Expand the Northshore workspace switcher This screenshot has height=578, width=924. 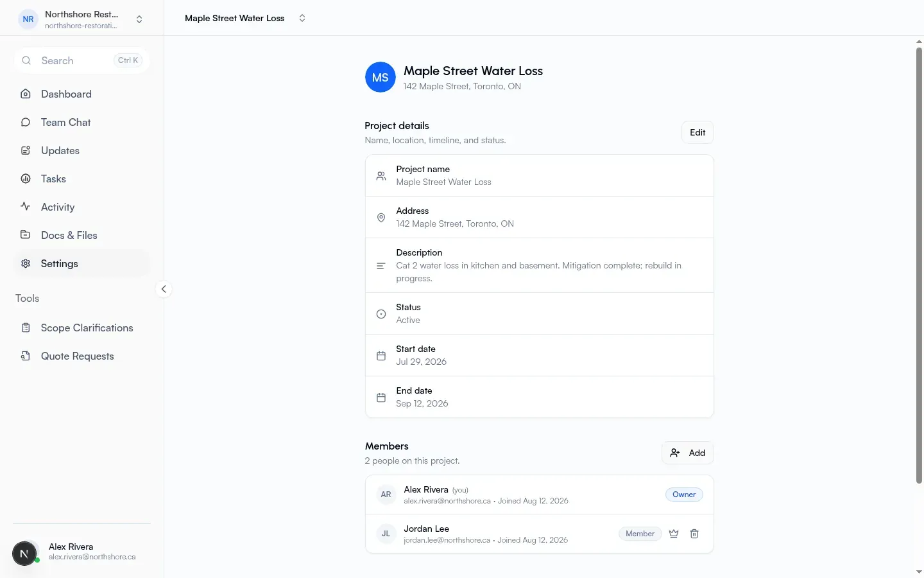click(81, 19)
